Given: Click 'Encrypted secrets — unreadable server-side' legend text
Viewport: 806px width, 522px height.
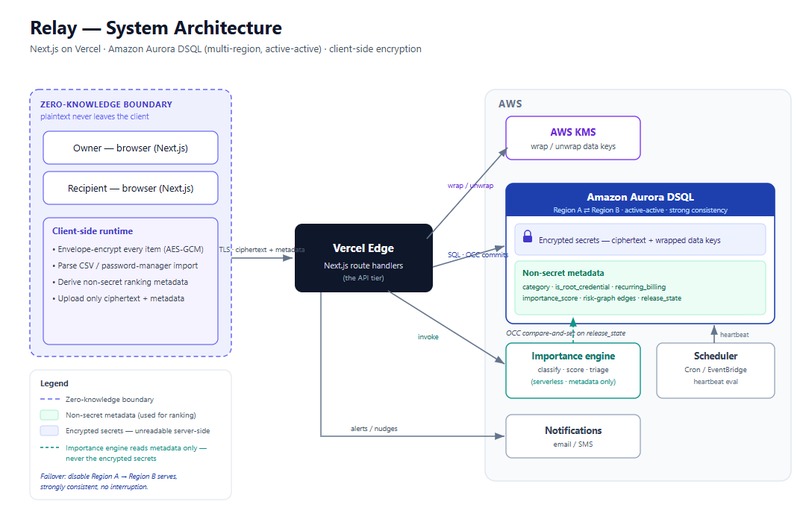Looking at the screenshot, I should click(x=137, y=431).
